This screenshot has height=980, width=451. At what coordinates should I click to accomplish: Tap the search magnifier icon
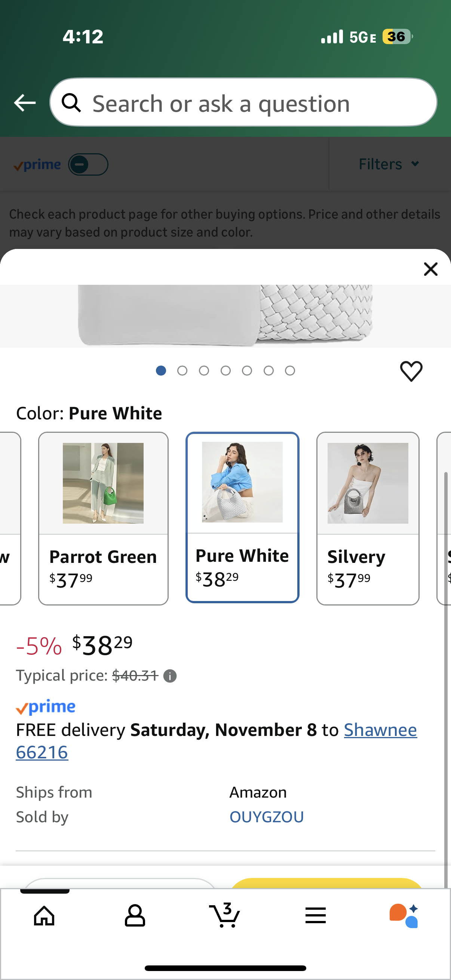click(71, 103)
